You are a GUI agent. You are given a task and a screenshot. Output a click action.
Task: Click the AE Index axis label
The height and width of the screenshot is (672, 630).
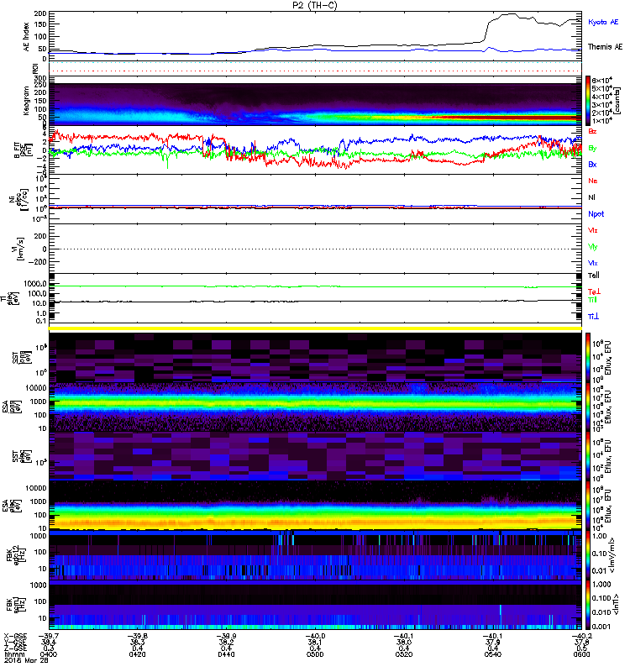[x=27, y=37]
